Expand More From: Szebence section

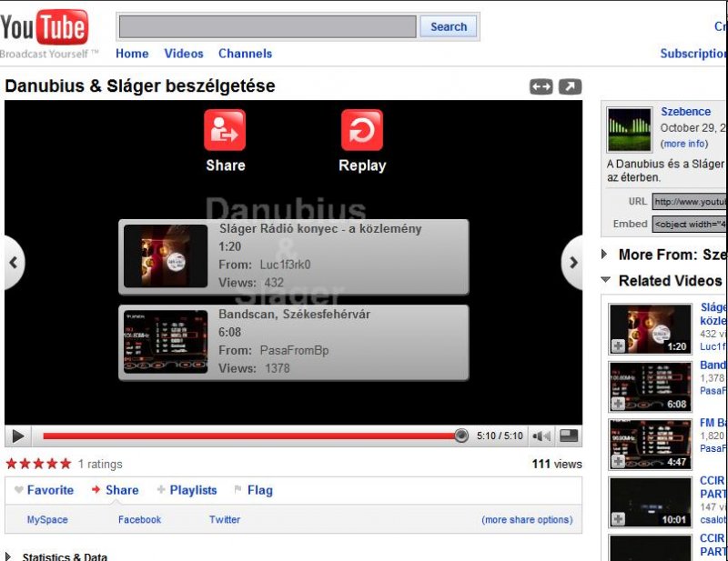point(665,255)
